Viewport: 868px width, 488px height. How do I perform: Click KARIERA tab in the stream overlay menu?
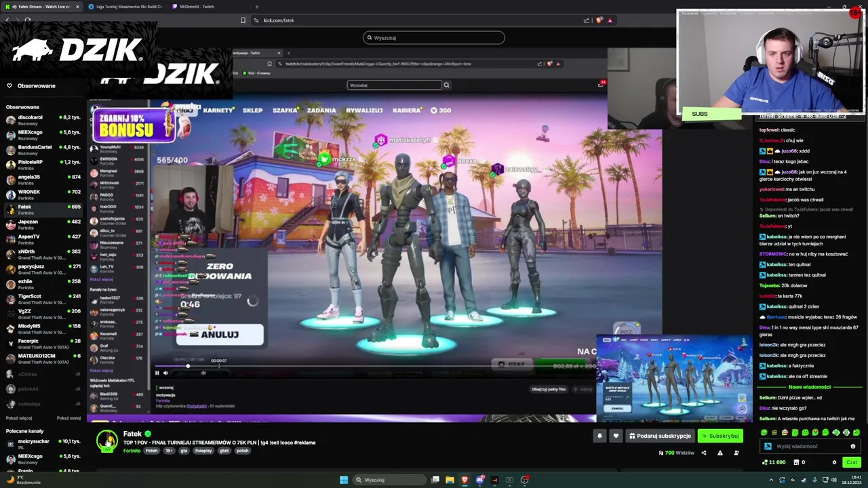pos(407,110)
